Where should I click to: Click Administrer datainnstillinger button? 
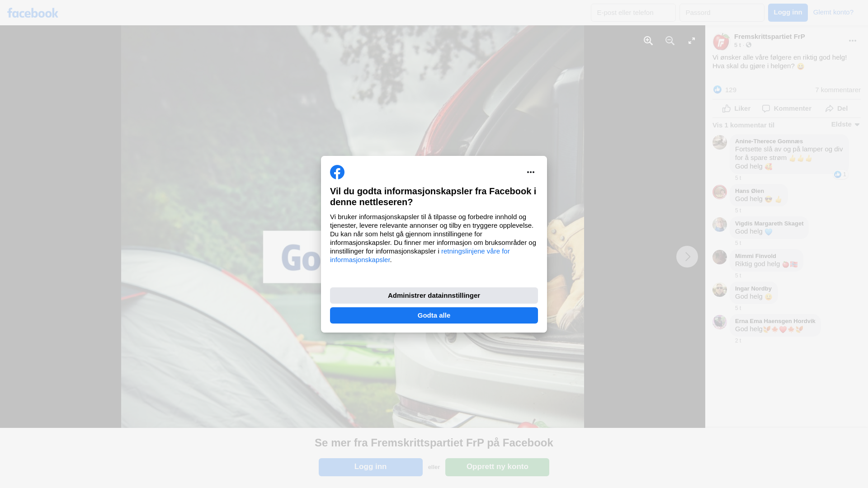[x=434, y=296]
